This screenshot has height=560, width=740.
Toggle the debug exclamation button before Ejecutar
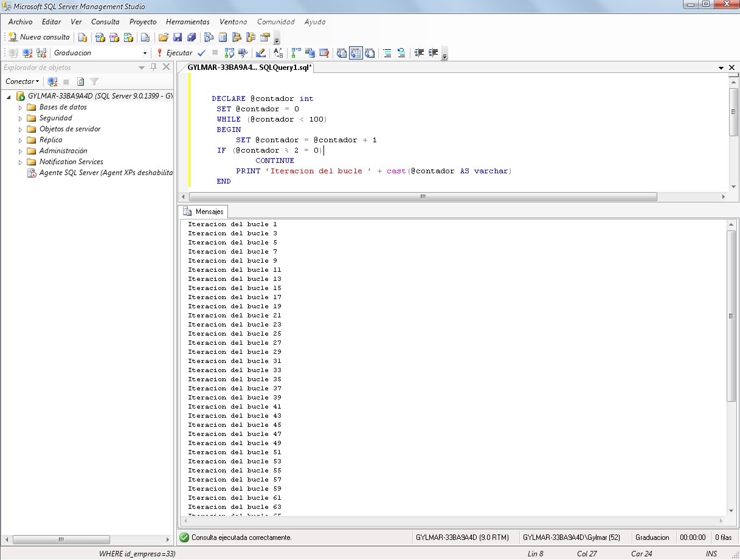point(158,52)
